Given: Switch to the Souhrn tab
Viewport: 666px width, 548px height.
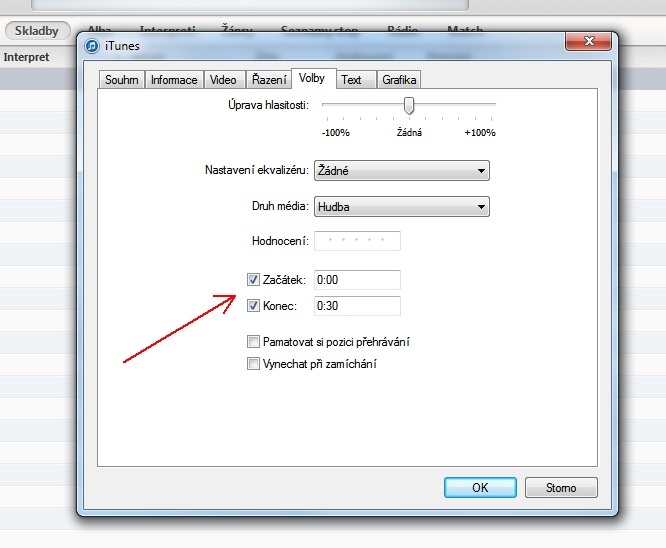Looking at the screenshot, I should pyautogui.click(x=122, y=80).
